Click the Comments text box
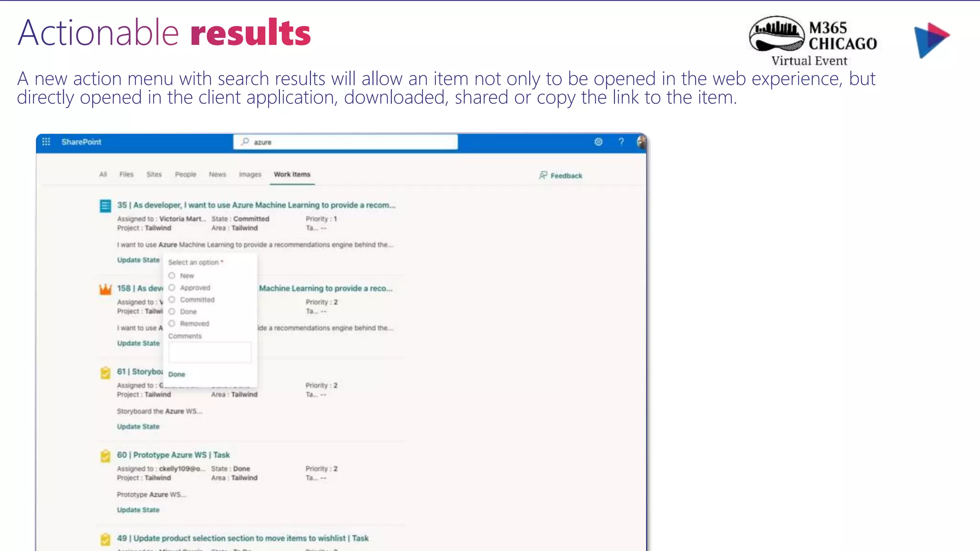The width and height of the screenshot is (980, 551). [x=210, y=352]
